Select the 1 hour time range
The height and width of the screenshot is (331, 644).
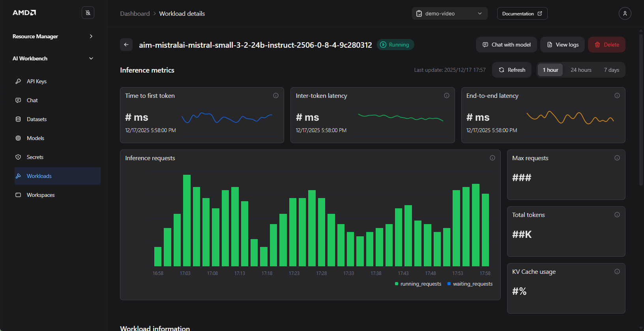coord(550,70)
